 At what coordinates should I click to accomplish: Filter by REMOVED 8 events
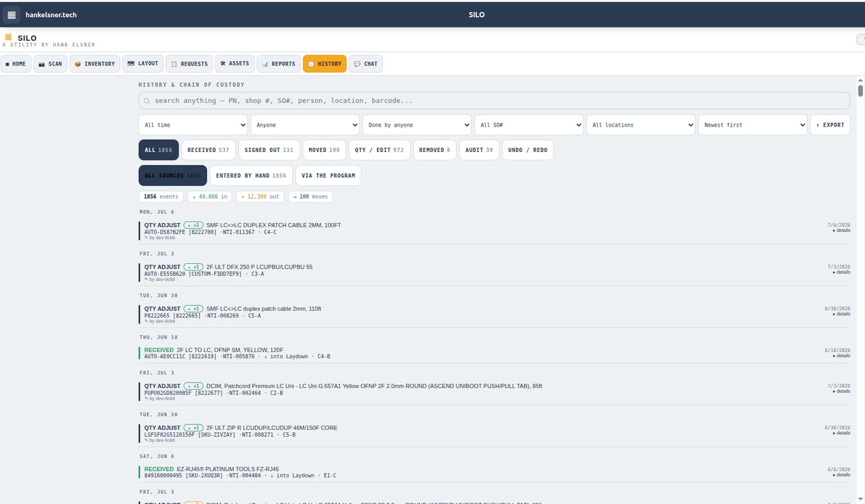click(x=434, y=150)
